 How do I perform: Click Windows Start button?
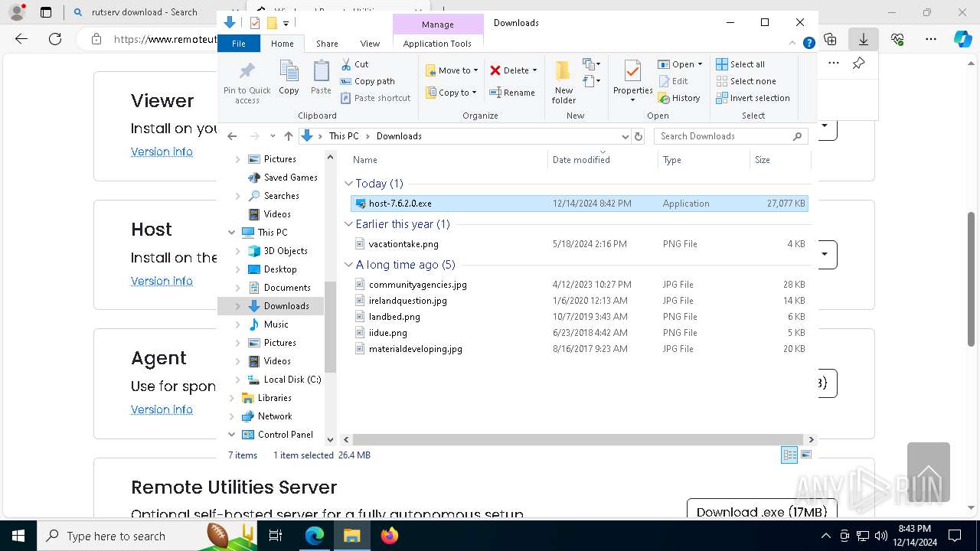tap(18, 536)
